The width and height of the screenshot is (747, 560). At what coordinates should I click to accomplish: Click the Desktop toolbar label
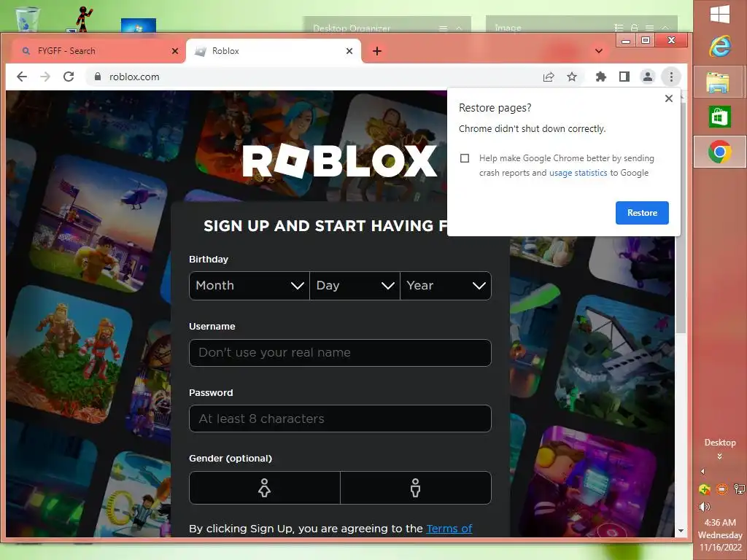pos(720,443)
